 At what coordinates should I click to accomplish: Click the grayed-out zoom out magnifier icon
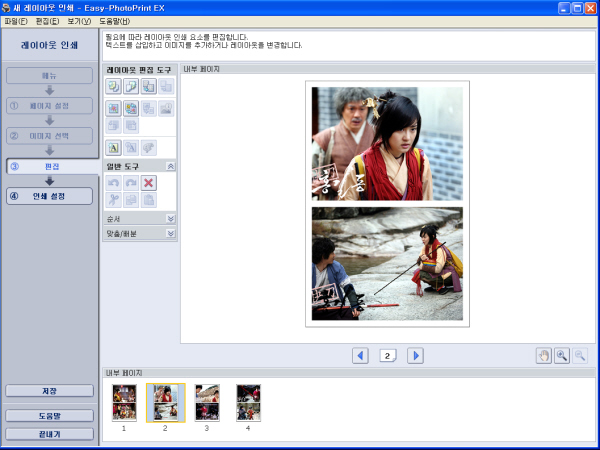(x=580, y=356)
